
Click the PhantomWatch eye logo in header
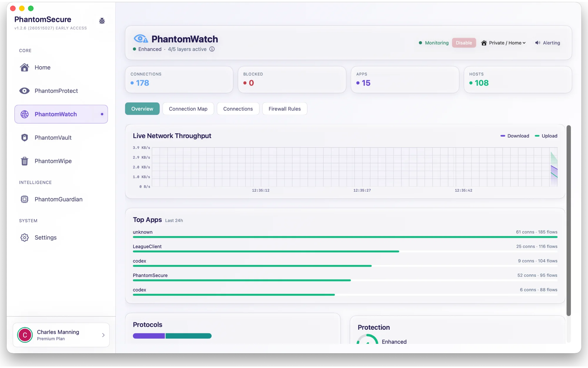(x=141, y=39)
